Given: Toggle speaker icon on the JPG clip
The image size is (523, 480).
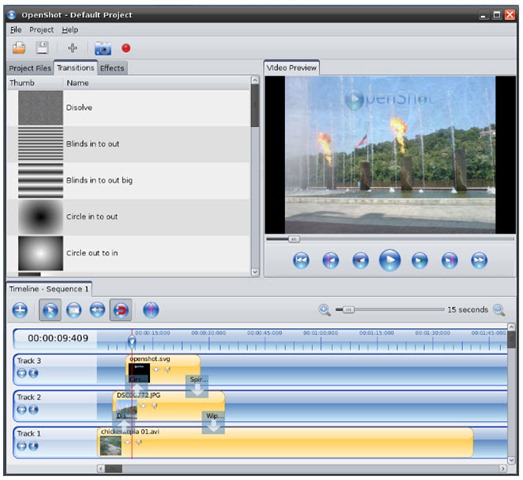Looking at the screenshot, I should point(154,406).
